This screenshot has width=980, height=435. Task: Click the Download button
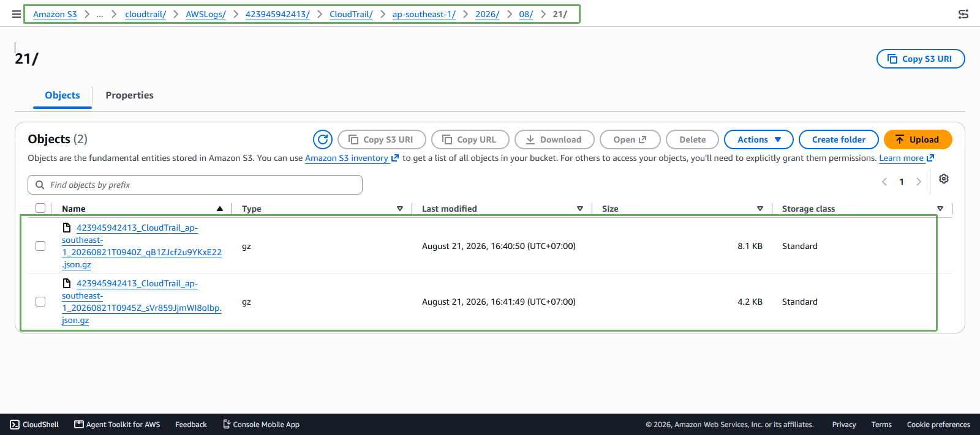coord(554,139)
